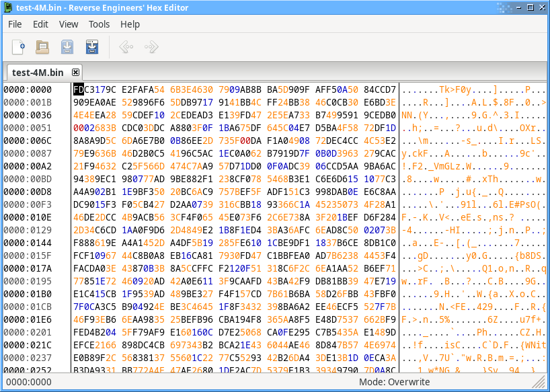The width and height of the screenshot is (550, 392).
Task: Click the Save file toolbar icon
Action: (x=67, y=47)
